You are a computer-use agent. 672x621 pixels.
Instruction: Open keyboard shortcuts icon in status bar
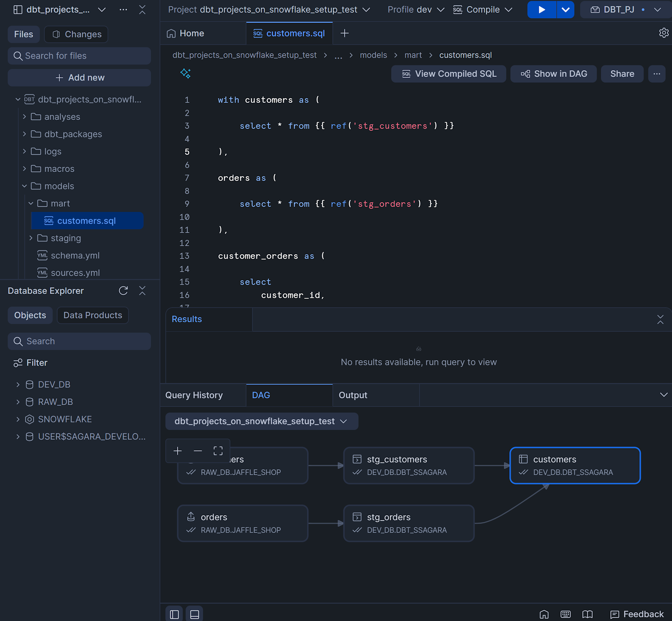(x=565, y=614)
